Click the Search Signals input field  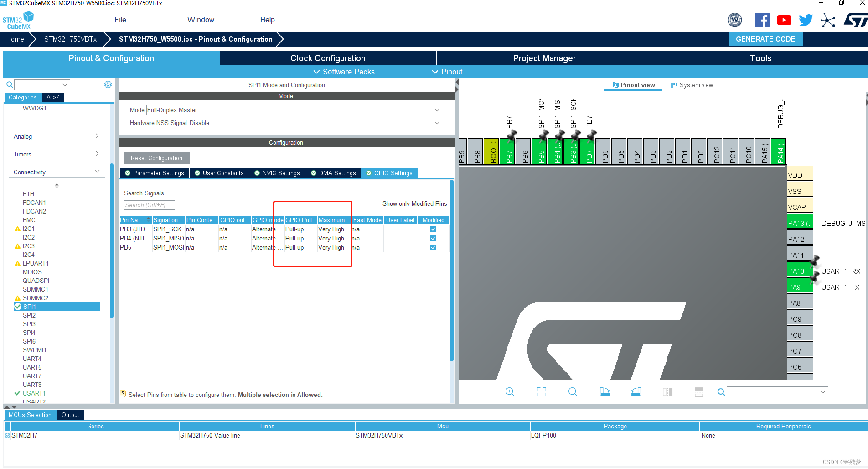click(x=149, y=205)
